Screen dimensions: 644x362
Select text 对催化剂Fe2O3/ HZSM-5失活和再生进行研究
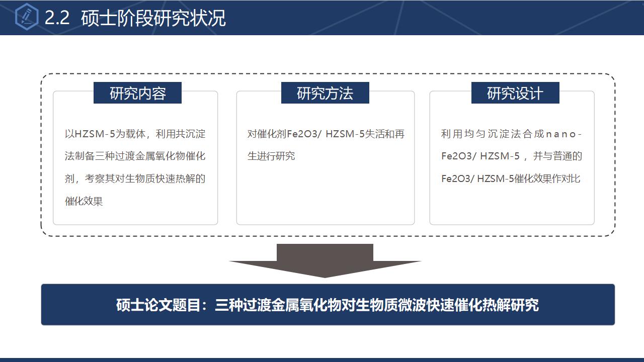pos(326,145)
